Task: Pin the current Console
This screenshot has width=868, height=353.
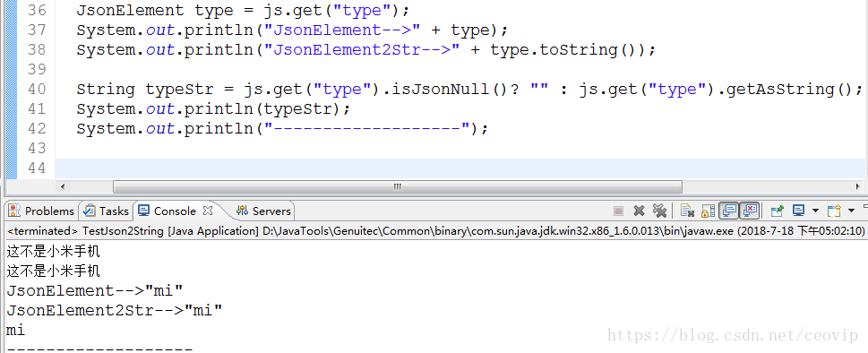Action: (x=778, y=211)
